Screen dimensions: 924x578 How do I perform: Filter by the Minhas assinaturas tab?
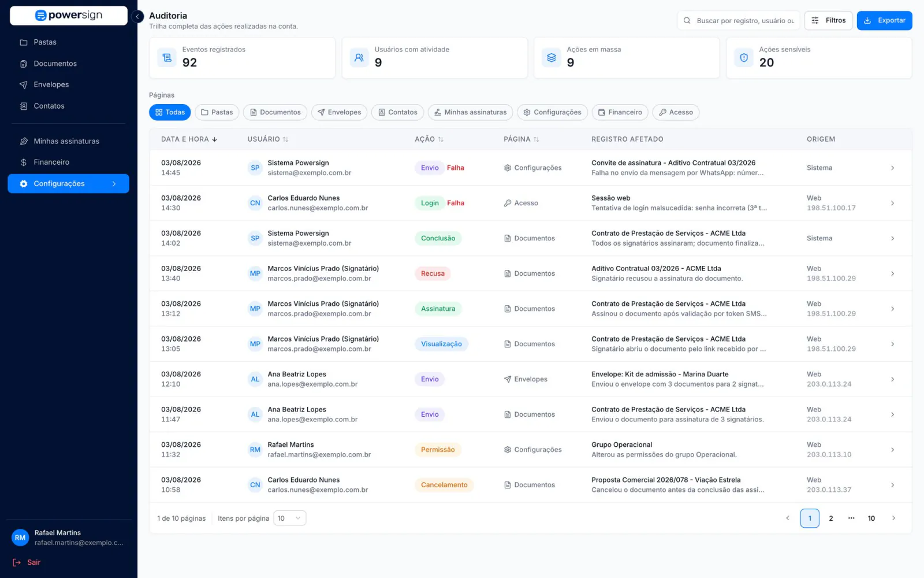(470, 112)
